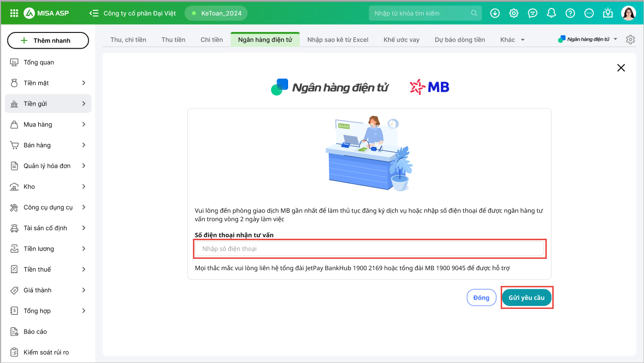Expand the Tiền lương submenu chevron

click(84, 249)
